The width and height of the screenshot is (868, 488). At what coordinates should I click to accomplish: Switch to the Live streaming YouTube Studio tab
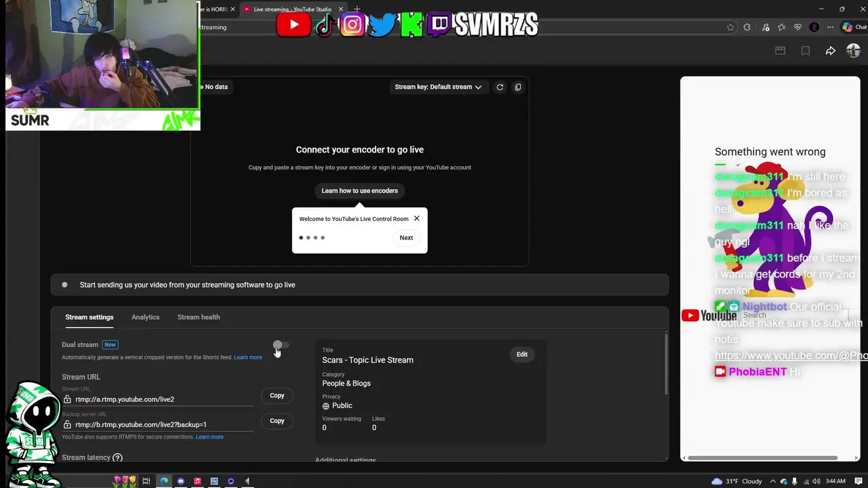[x=292, y=9]
